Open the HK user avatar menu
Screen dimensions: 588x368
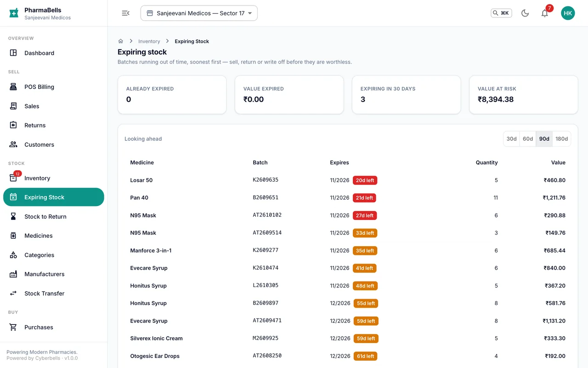pyautogui.click(x=568, y=13)
